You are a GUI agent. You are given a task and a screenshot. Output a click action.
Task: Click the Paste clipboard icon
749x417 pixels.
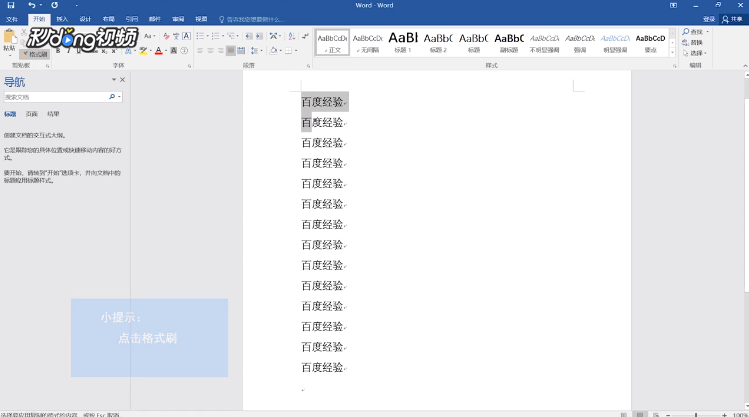pos(9,37)
